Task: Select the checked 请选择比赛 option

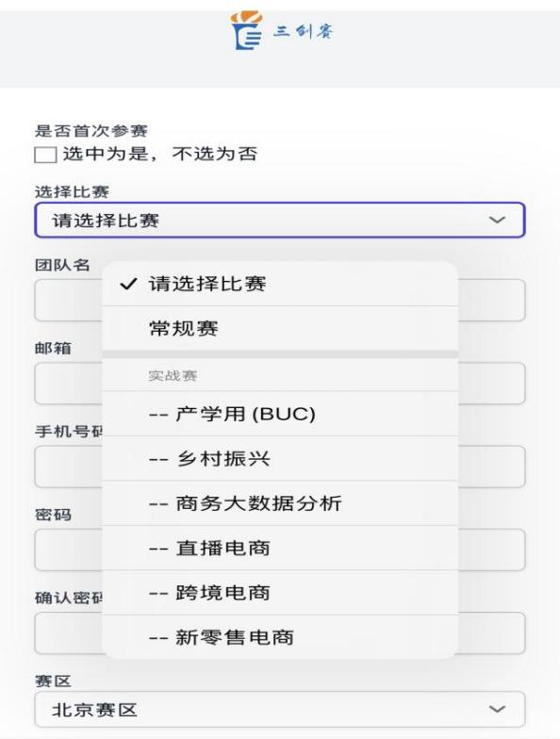Action: click(280, 284)
